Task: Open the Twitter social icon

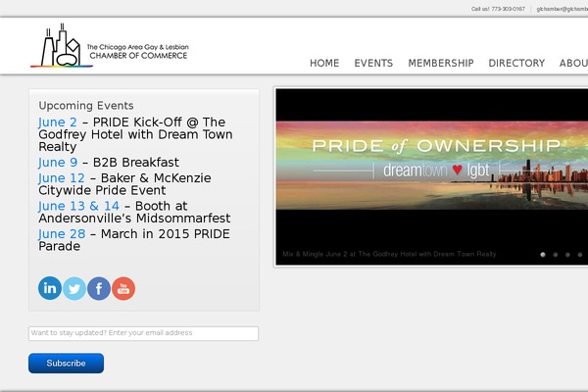Action: pos(74,288)
